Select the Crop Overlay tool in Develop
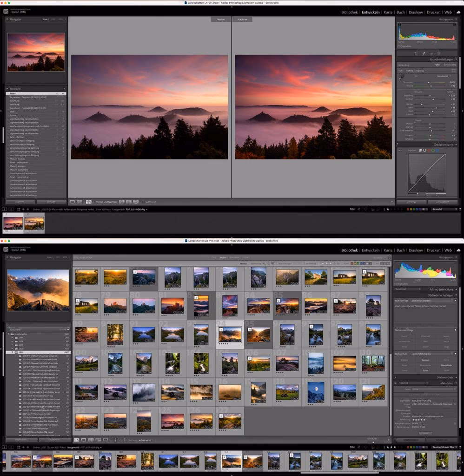 (416, 53)
